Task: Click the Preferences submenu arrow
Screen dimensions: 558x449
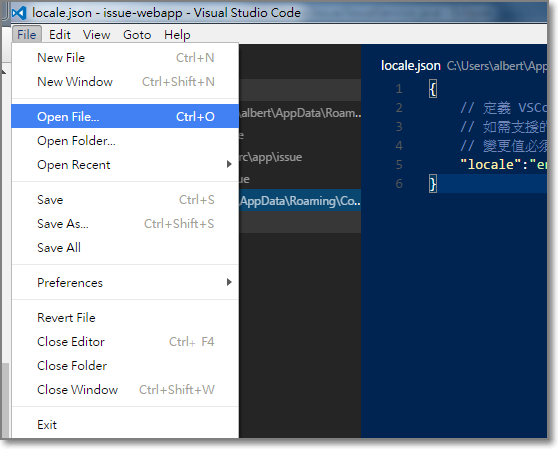Action: click(x=229, y=282)
